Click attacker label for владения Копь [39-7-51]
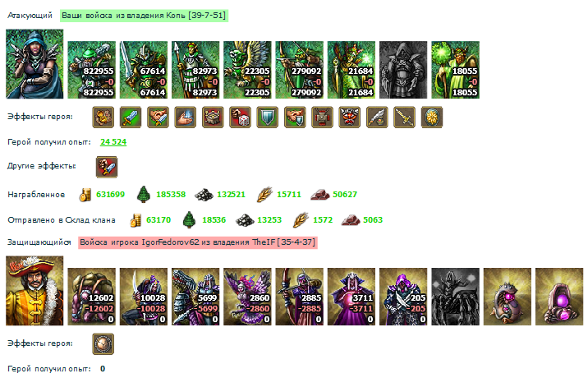588x378 pixels. click(144, 16)
